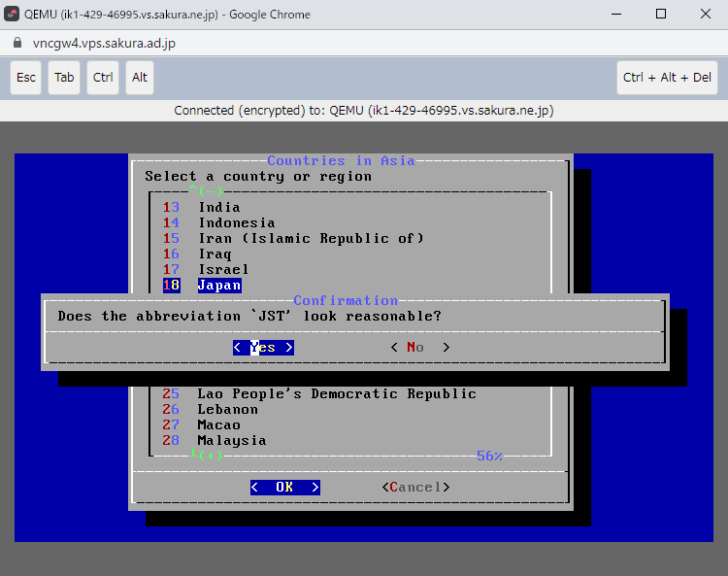Screen dimensions: 728x576
Task: Select Lebanon in the country list
Action: (x=227, y=410)
